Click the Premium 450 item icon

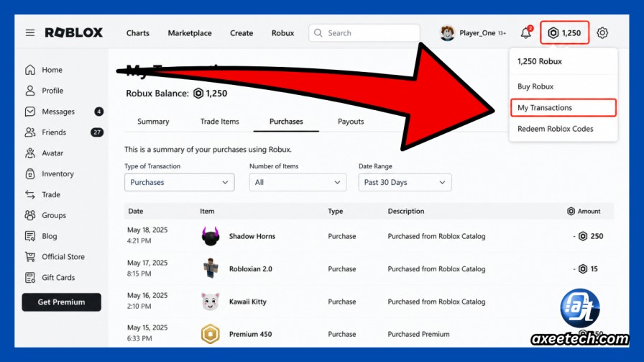211,334
